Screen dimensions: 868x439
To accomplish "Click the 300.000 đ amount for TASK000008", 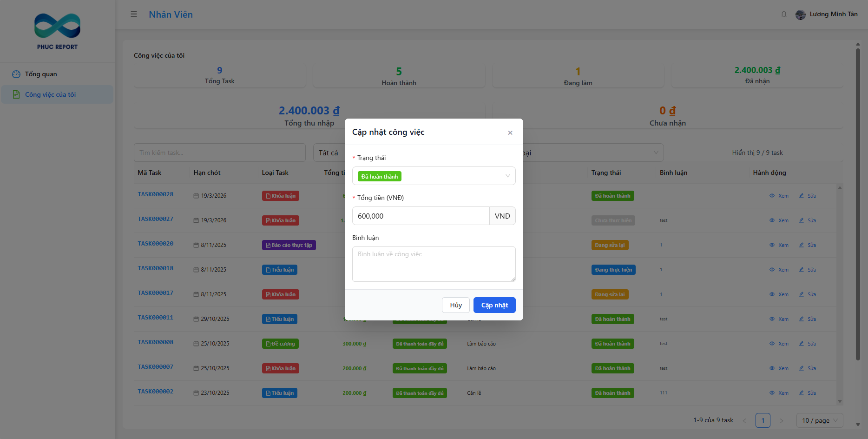I will click(x=355, y=344).
